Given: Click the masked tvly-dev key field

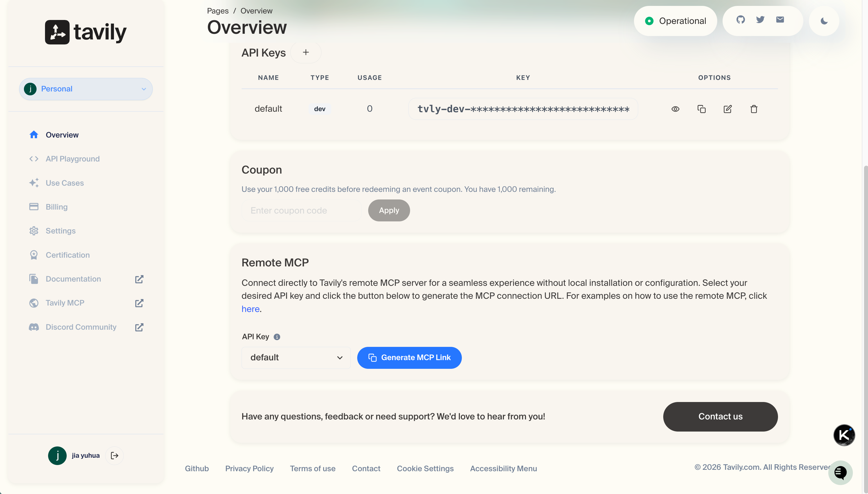Looking at the screenshot, I should (523, 109).
